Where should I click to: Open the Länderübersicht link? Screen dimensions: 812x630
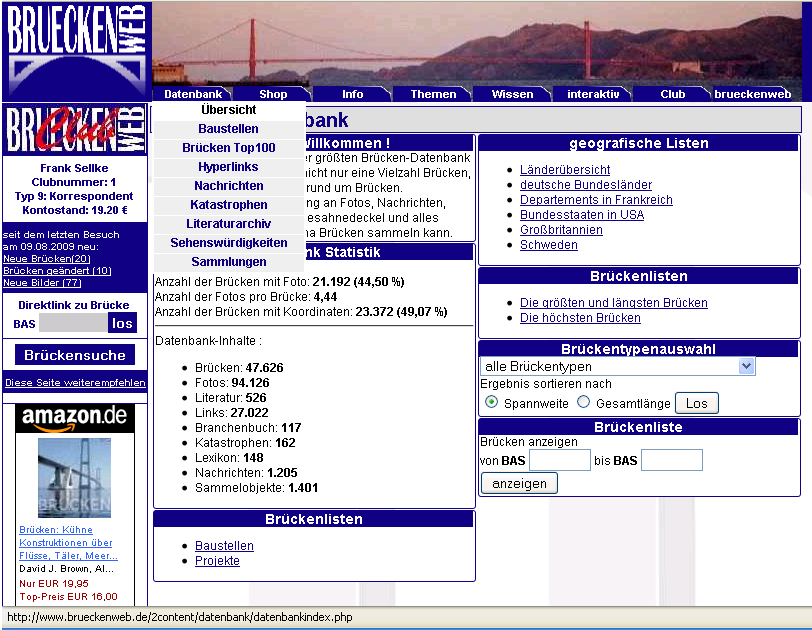(x=565, y=170)
